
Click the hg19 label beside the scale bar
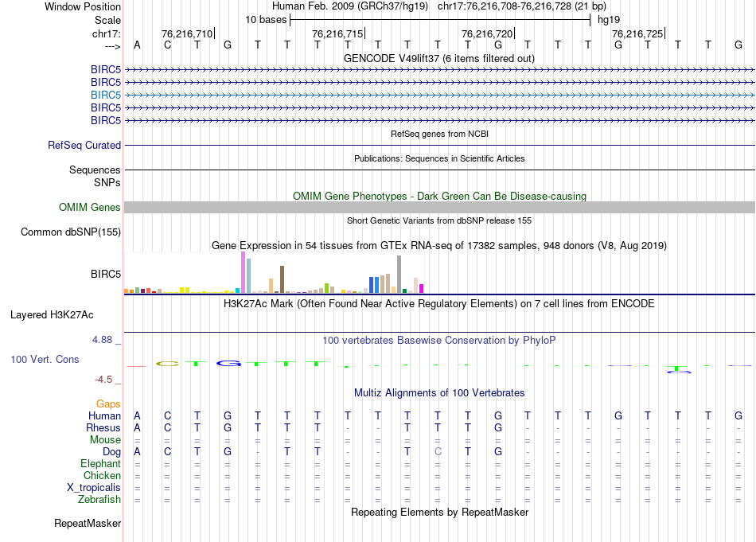coord(609,20)
